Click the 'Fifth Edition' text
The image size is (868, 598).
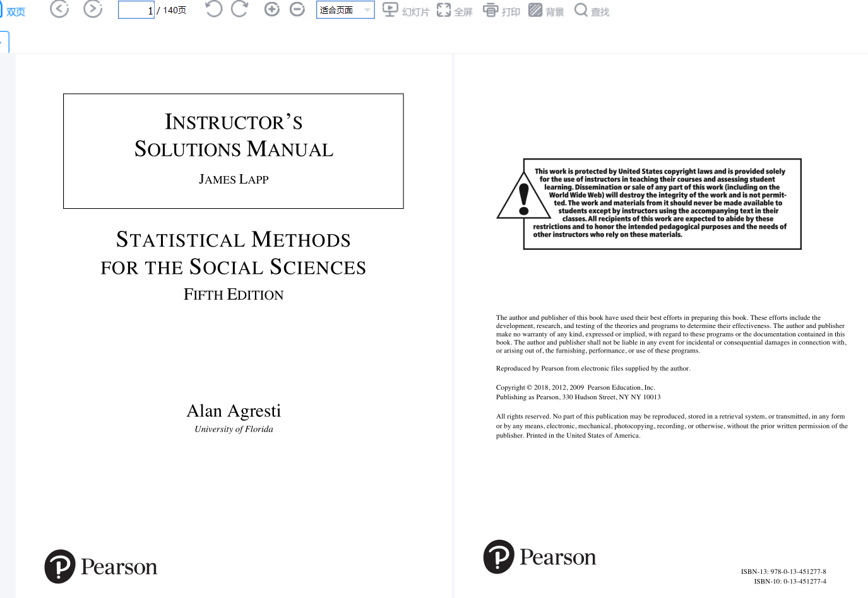point(234,295)
